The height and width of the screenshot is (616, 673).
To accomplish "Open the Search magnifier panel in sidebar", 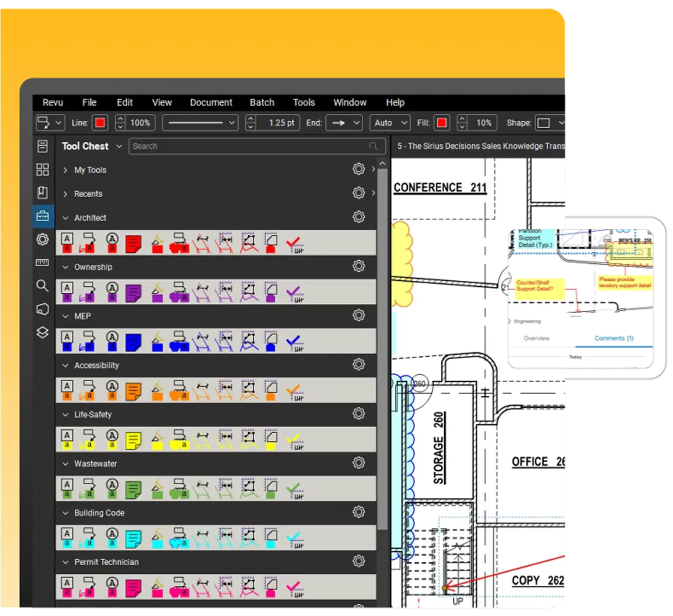I will [42, 285].
